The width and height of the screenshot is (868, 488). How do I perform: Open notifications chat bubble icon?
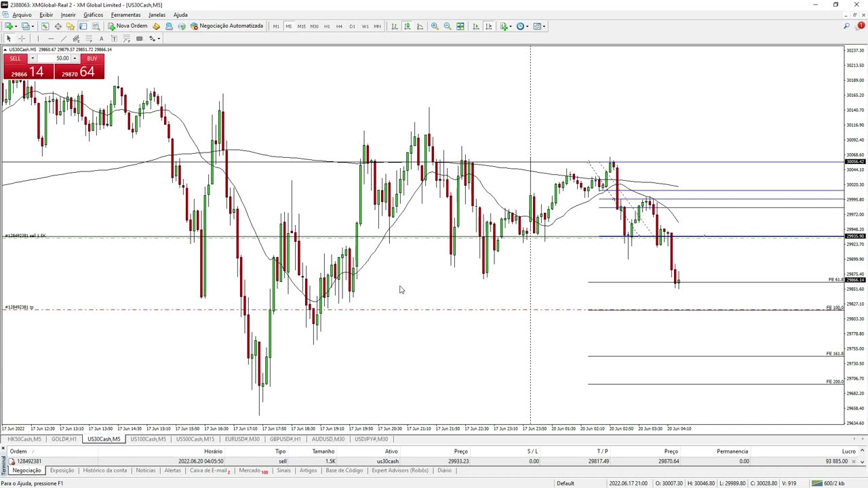(x=861, y=26)
